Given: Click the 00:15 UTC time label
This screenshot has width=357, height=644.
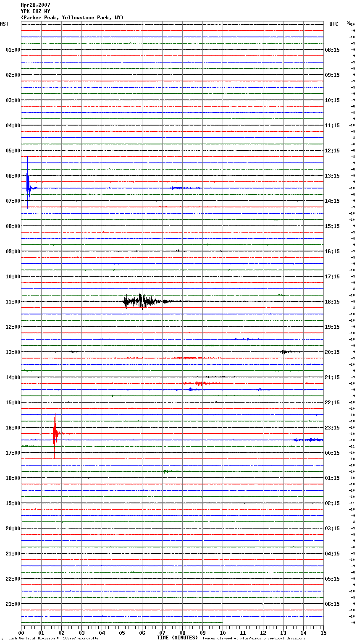Looking at the screenshot, I should pyautogui.click(x=332, y=453).
